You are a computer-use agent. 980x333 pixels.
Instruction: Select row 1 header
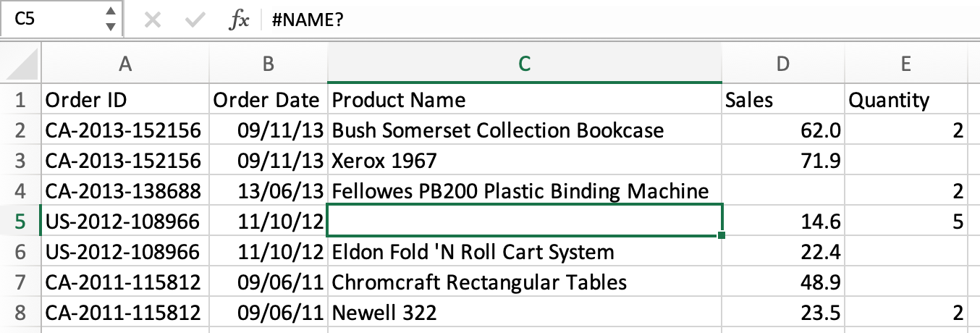pos(20,100)
